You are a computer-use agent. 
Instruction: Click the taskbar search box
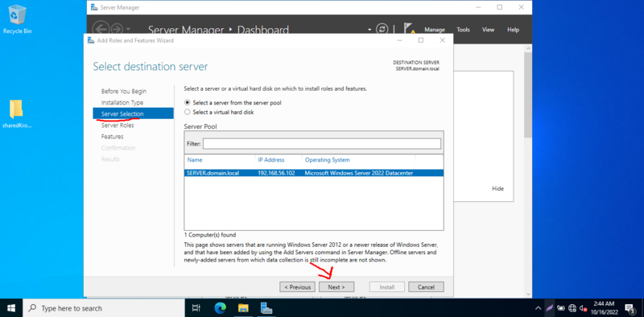(x=103, y=308)
